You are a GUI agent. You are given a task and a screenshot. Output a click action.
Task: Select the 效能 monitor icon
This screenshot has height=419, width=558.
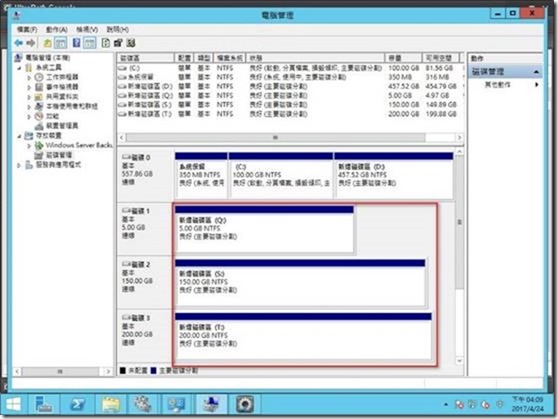click(39, 116)
